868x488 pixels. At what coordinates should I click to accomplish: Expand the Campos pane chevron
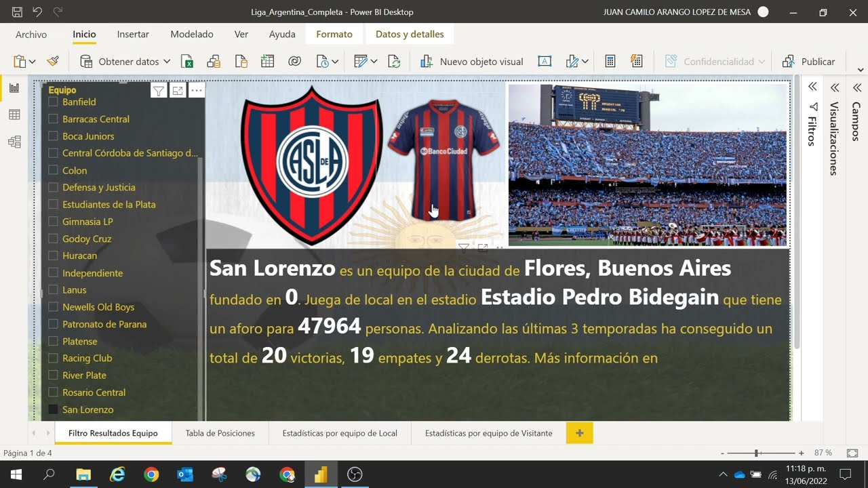(856, 87)
